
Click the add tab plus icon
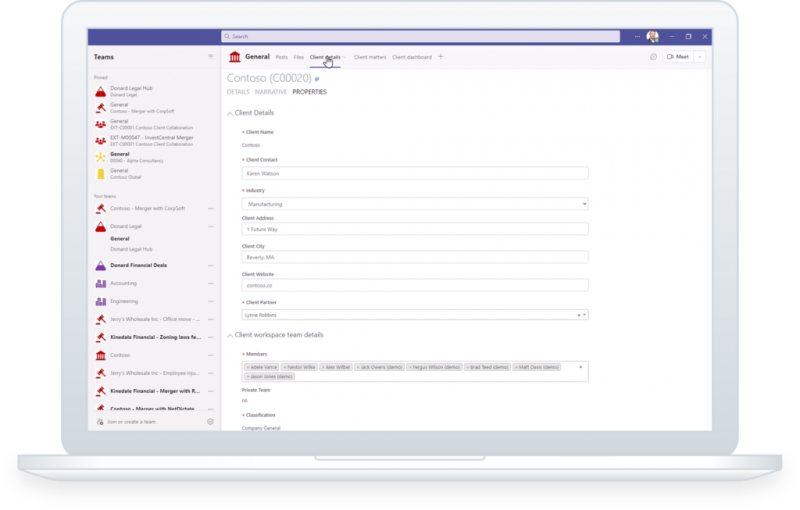click(441, 57)
